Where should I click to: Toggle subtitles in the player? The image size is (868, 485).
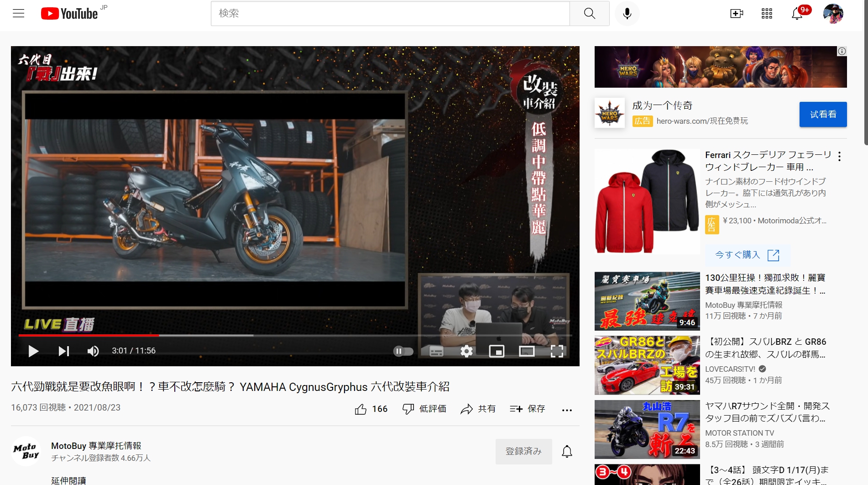[436, 351]
